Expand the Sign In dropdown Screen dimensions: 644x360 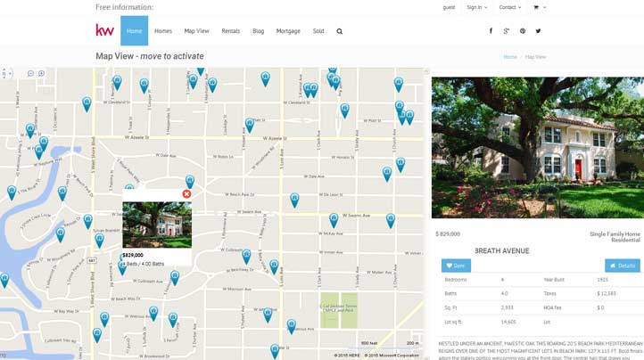click(x=476, y=7)
